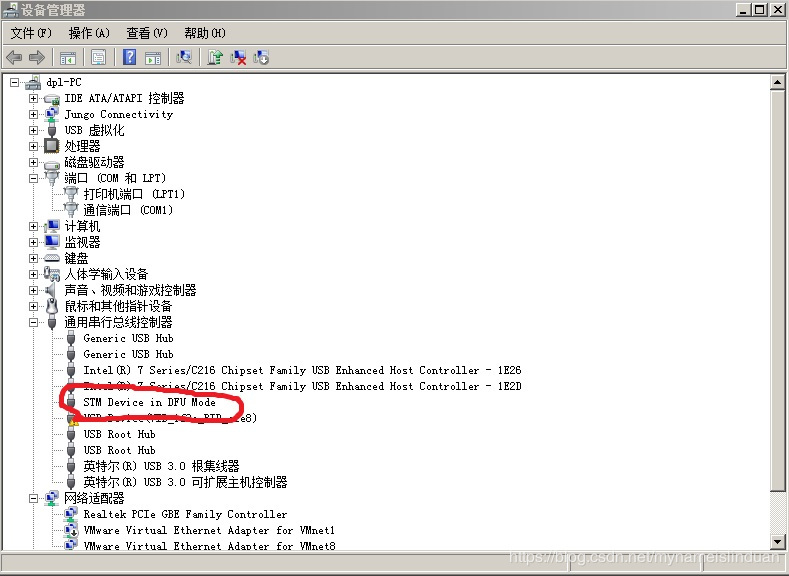Click the 处理器 processor chip icon
The height and width of the screenshot is (576, 789).
[x=52, y=146]
